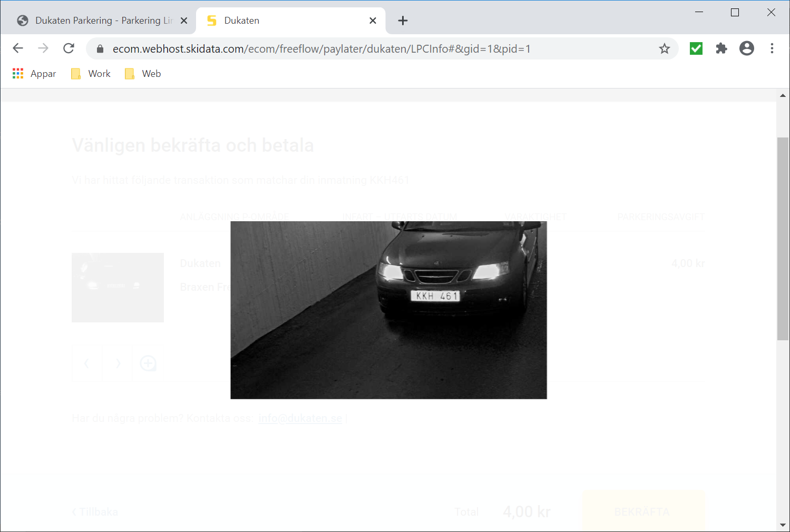This screenshot has height=532, width=790.
Task: Show the next camera image
Action: coord(118,363)
